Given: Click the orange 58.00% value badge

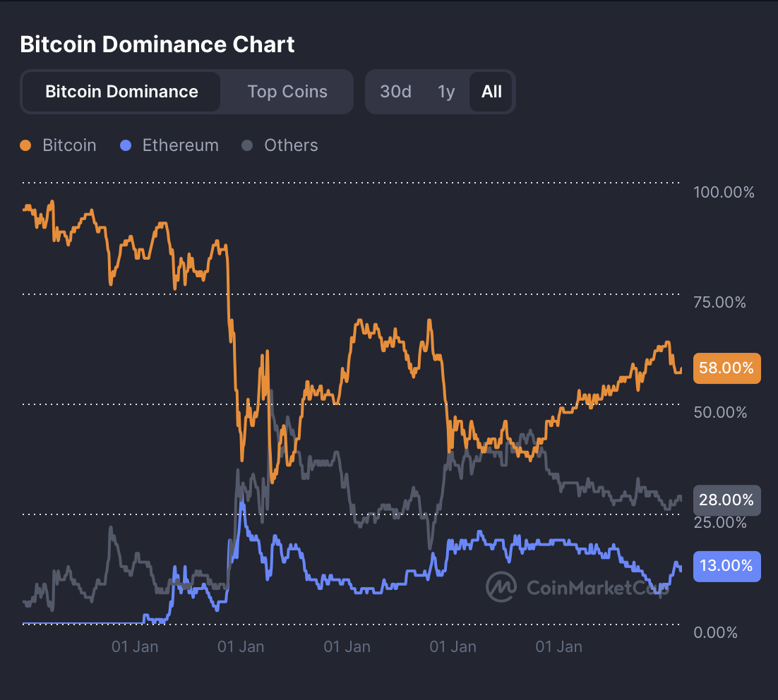Looking at the screenshot, I should (726, 368).
